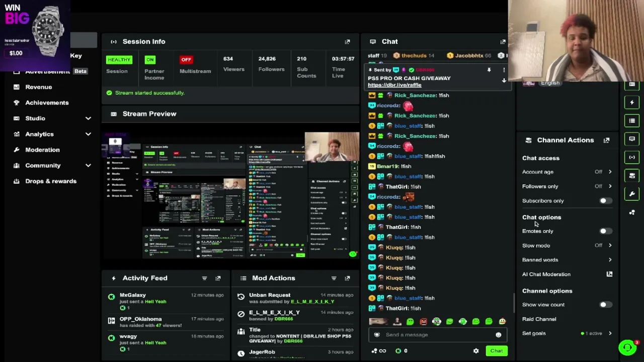Toggle the Multistream OFF indicator
Image resolution: width=644 pixels, height=362 pixels.
point(186,60)
